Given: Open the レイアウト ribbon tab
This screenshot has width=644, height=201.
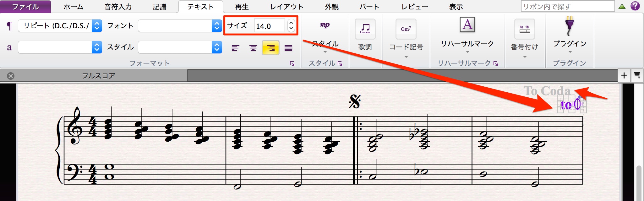Looking at the screenshot, I should coord(287,7).
